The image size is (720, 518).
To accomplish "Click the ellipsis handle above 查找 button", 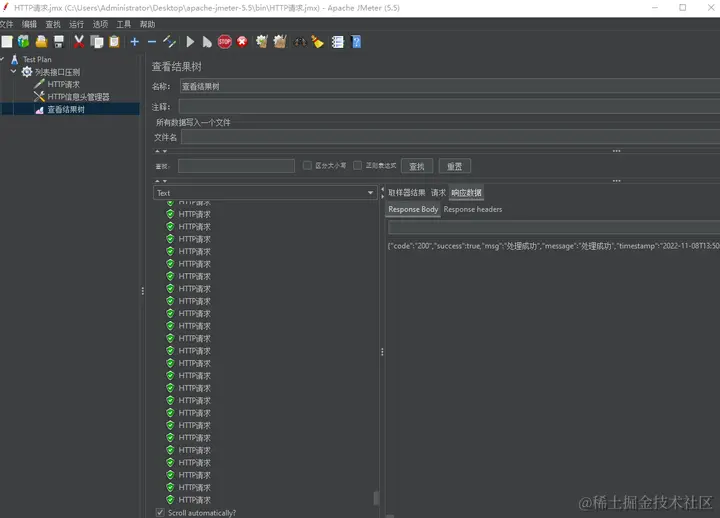I will pos(616,151).
